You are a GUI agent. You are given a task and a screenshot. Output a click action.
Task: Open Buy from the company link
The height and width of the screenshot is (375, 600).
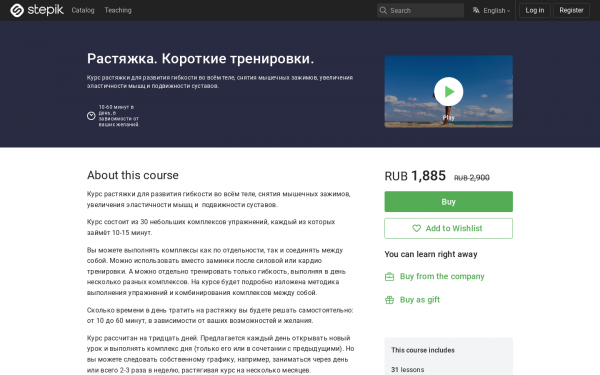pyautogui.click(x=442, y=276)
